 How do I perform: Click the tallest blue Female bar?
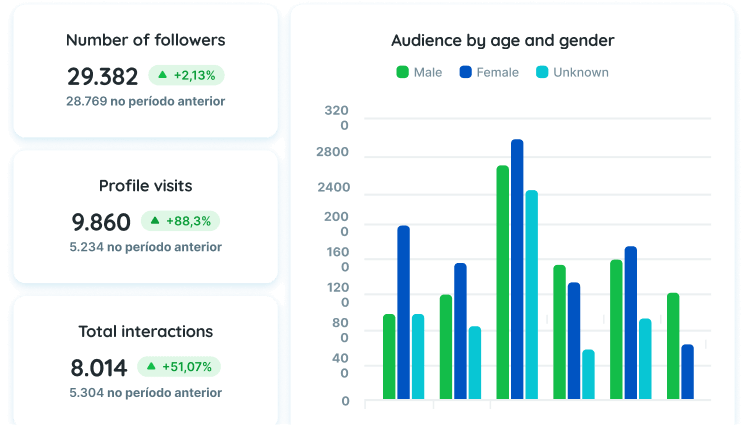[x=517, y=269]
